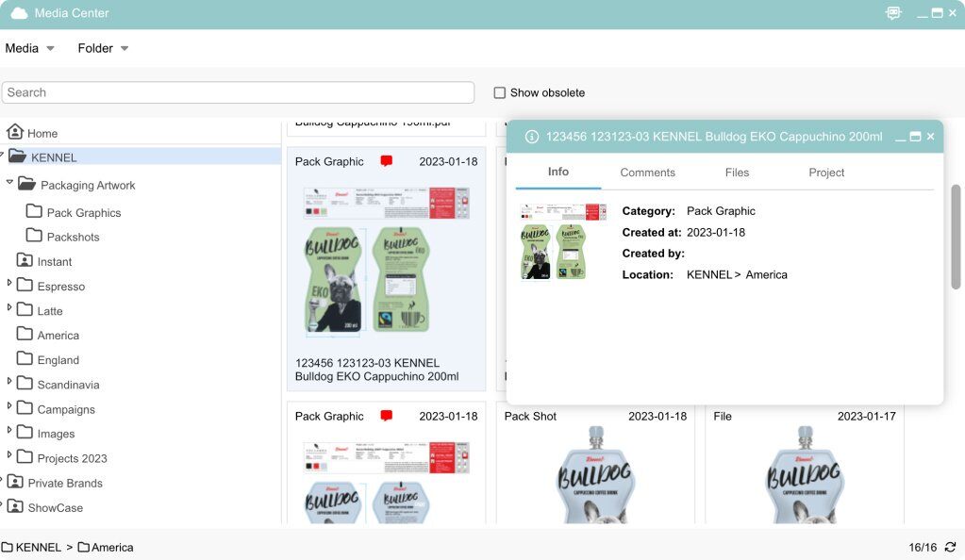Open the red comment flag on the Pack Graphic tile
Image resolution: width=965 pixels, height=560 pixels.
pyautogui.click(x=386, y=160)
